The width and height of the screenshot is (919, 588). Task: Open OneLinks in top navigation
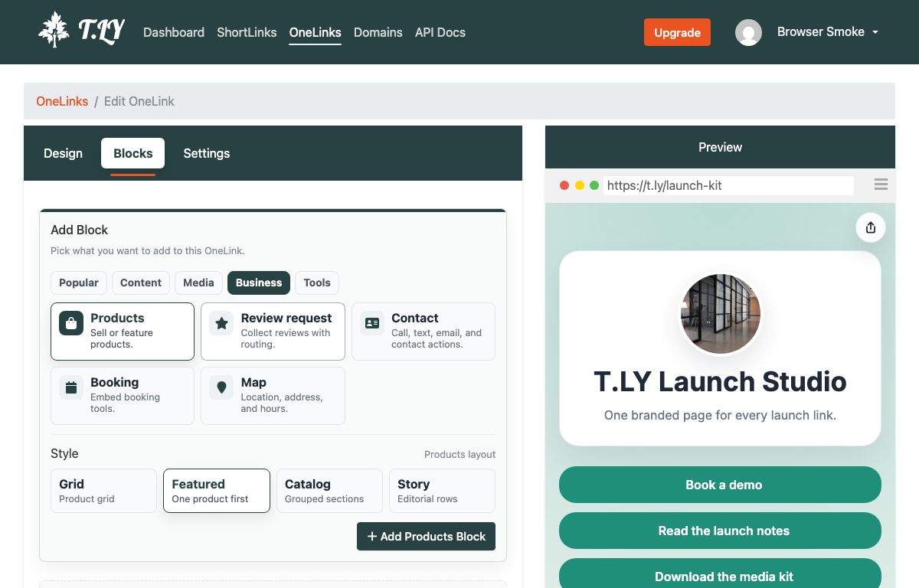[x=316, y=32]
